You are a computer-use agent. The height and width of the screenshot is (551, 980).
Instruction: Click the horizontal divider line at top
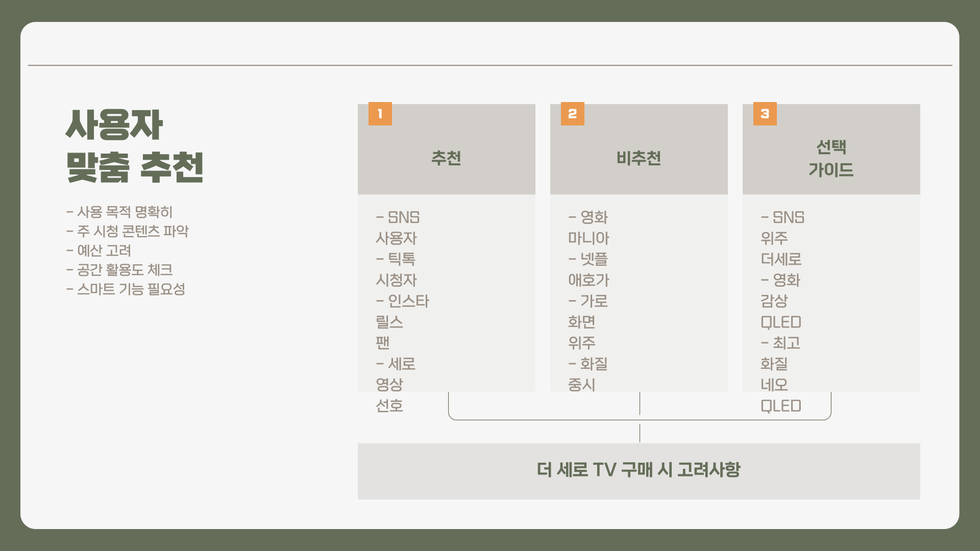490,65
